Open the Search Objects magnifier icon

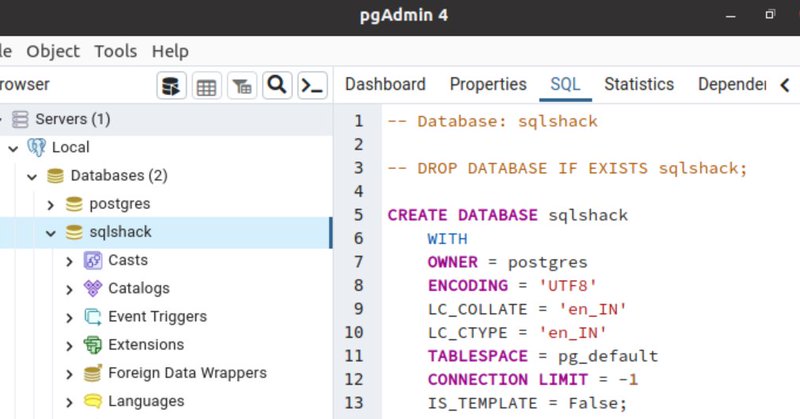[x=277, y=85]
